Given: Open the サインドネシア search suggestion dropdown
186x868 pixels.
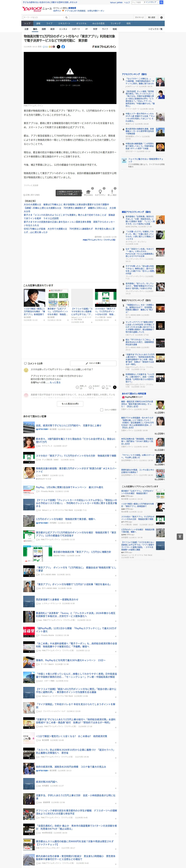Looking at the screenshot, I should [x=151, y=2].
